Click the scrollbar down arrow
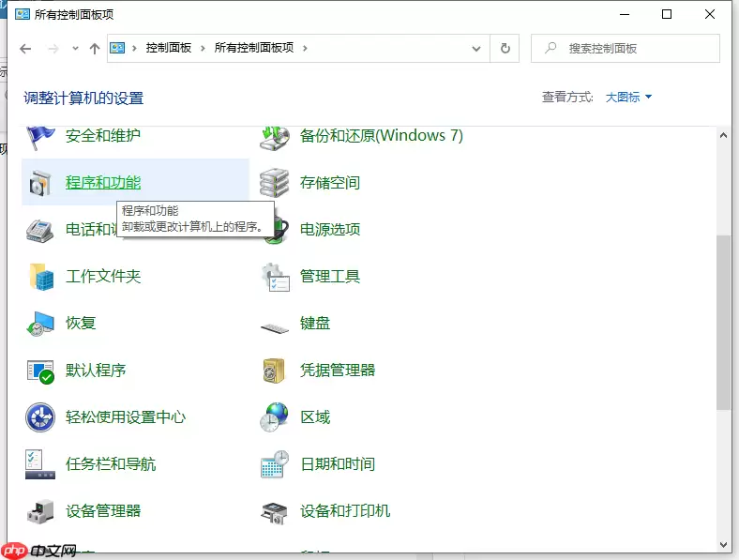This screenshot has height=560, width=739. click(x=723, y=545)
